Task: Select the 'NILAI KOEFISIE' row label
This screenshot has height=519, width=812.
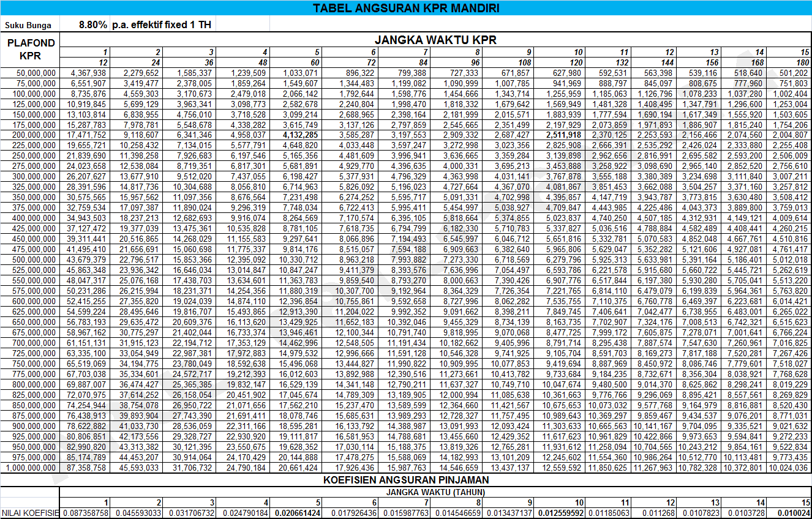Action: pos(30,513)
